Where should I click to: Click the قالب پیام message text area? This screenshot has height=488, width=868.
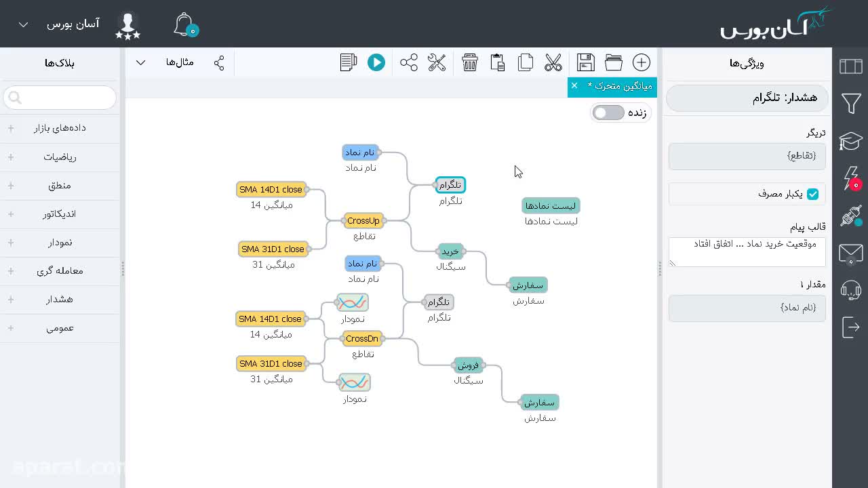747,251
